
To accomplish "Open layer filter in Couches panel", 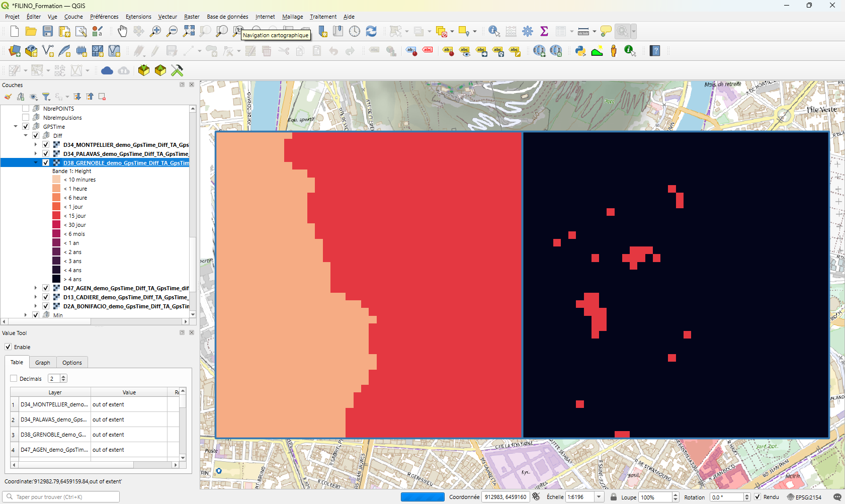I will [x=46, y=97].
